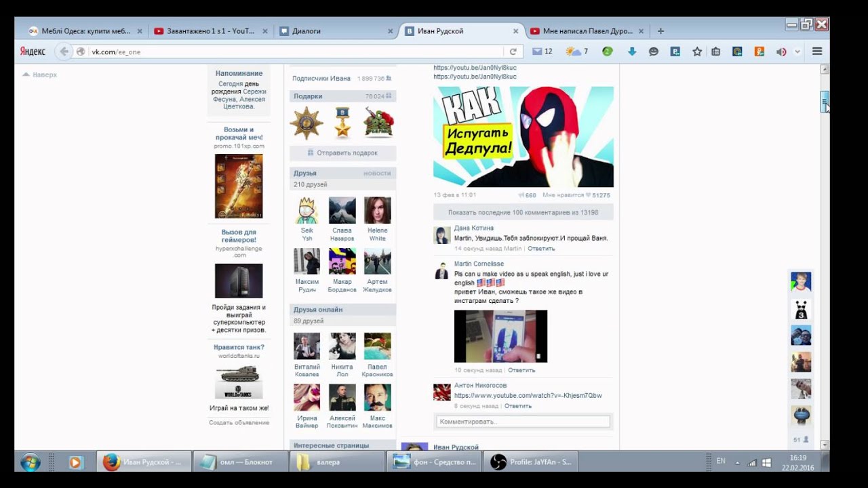Show bookmarks list icon next to star
Screen dimensions: 868x488
coord(716,52)
